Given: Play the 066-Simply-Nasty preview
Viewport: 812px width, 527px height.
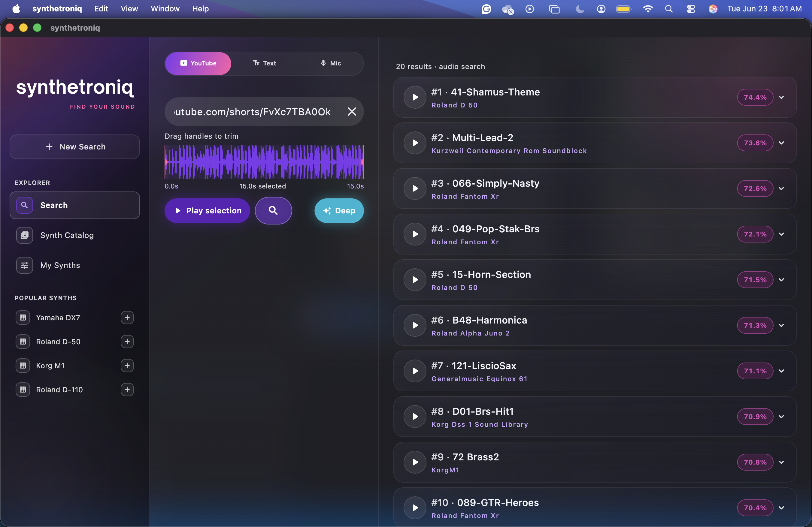Looking at the screenshot, I should 415,188.
